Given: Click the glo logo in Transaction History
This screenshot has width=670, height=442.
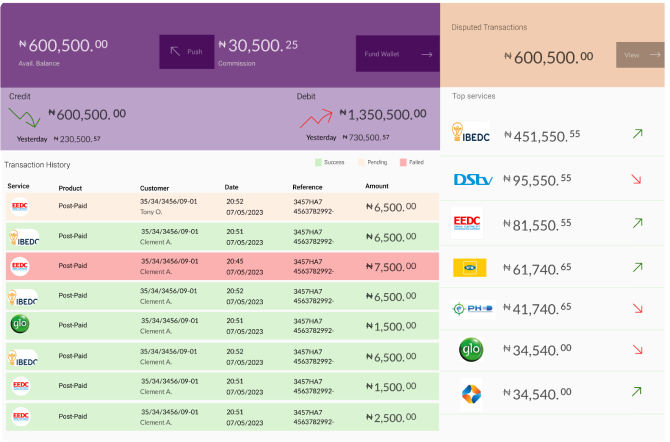Looking at the screenshot, I should click(20, 326).
